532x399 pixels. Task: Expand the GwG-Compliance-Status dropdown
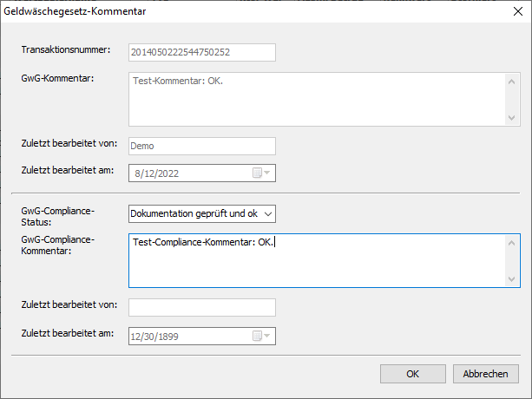point(267,213)
